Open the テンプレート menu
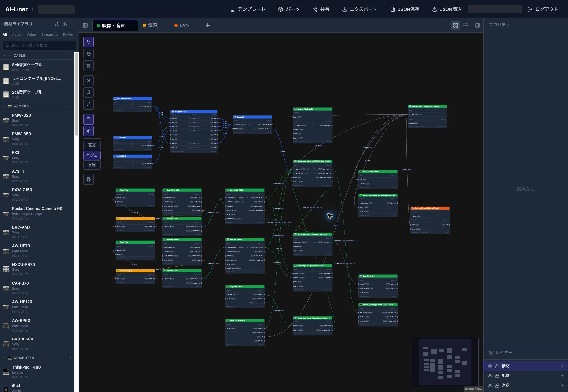This screenshot has height=392, width=568. tap(248, 9)
